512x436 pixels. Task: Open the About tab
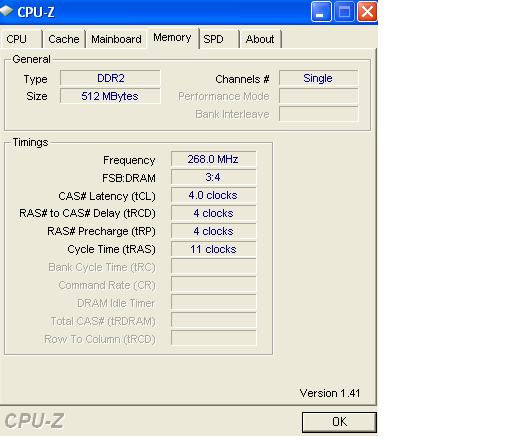pos(260,39)
